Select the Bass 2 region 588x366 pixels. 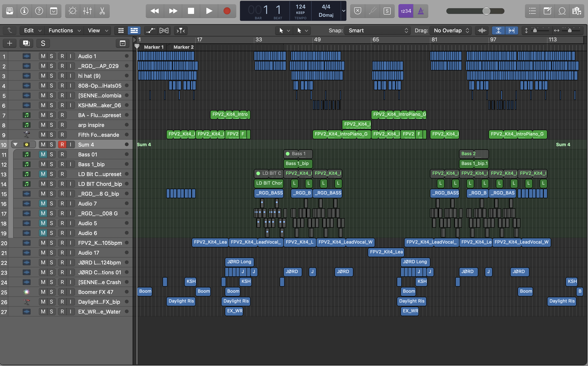[x=474, y=154]
